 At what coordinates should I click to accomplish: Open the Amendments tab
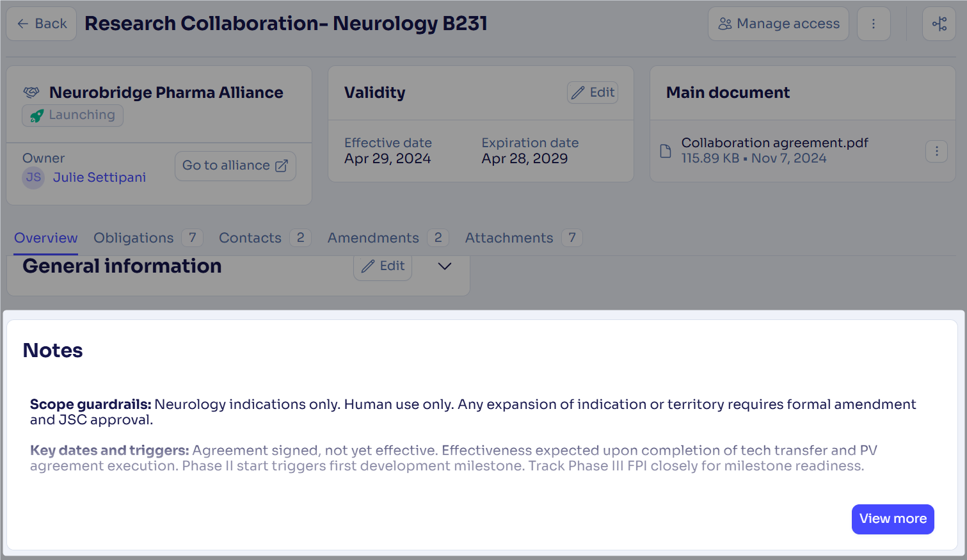[373, 238]
